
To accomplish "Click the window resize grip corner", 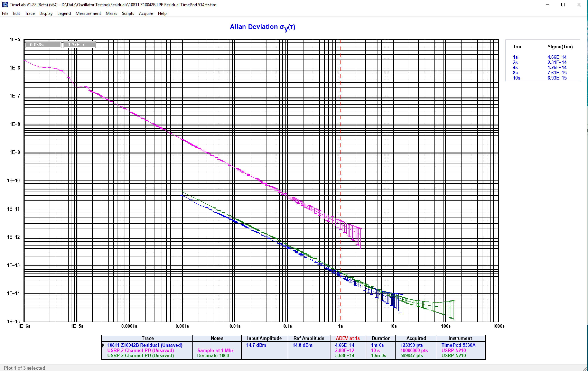I will (585, 369).
